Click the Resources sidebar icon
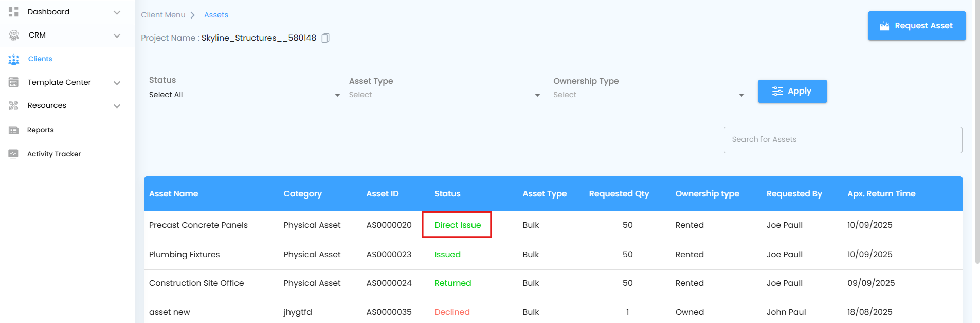This screenshot has height=323, width=980. [x=13, y=105]
